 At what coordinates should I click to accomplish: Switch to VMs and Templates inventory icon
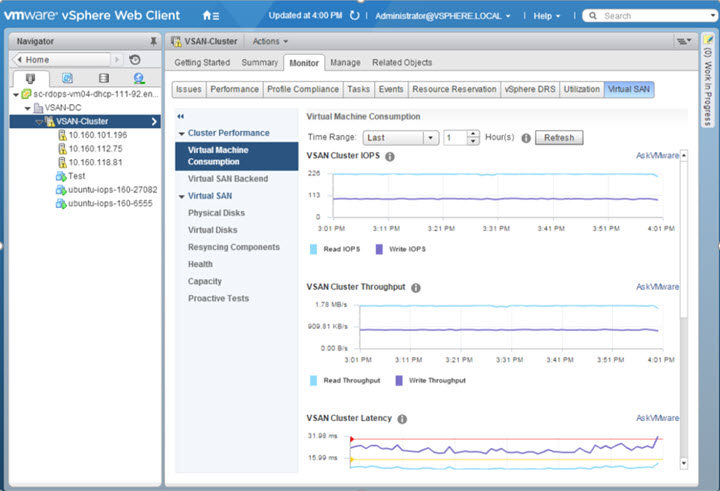68,78
